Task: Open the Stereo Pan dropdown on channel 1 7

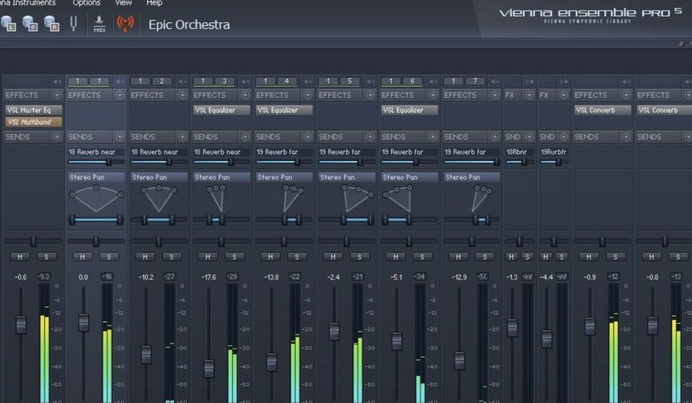Action: coord(472,177)
